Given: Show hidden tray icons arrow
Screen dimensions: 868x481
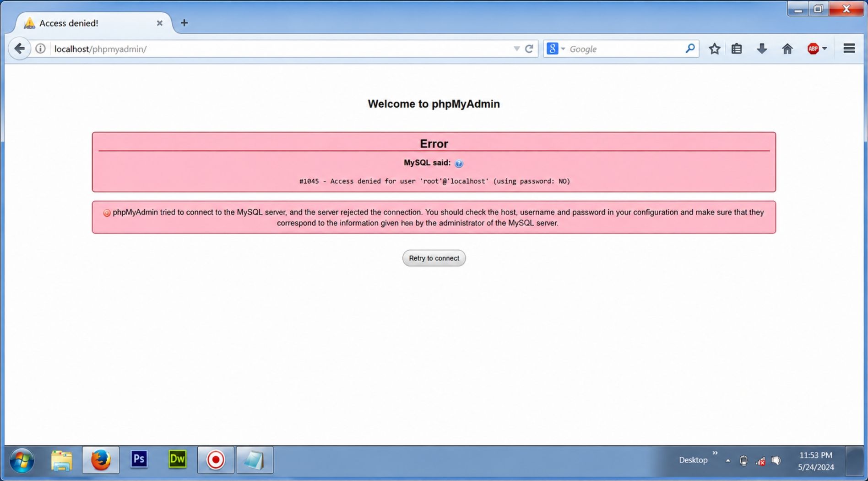Looking at the screenshot, I should 728,461.
